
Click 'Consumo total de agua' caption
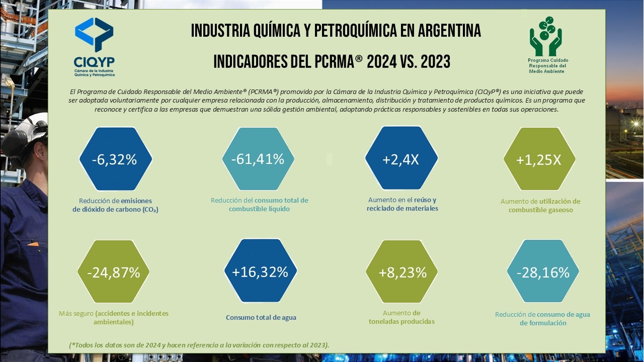[261, 317]
